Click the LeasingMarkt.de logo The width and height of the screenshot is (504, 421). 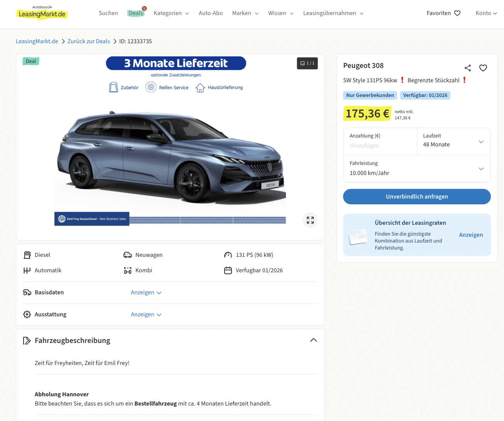(42, 13)
